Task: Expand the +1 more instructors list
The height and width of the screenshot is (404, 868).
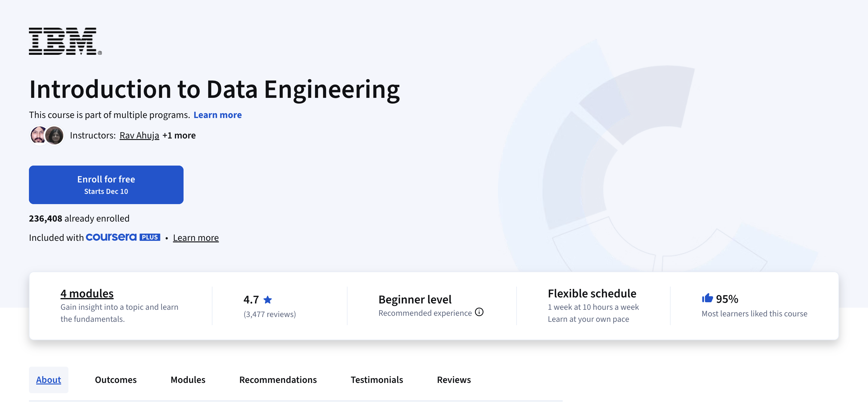Action: [x=179, y=135]
